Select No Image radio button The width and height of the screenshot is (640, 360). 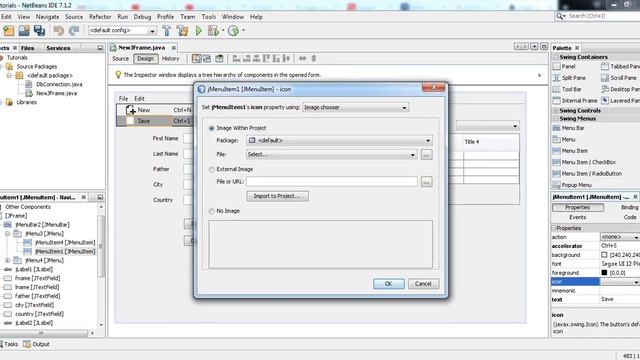tap(211, 211)
